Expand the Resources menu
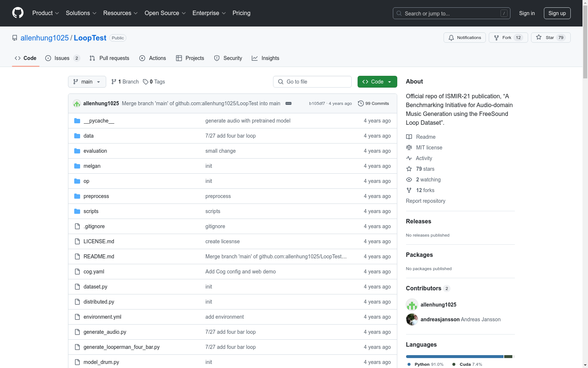This screenshot has height=368, width=588. tap(121, 13)
